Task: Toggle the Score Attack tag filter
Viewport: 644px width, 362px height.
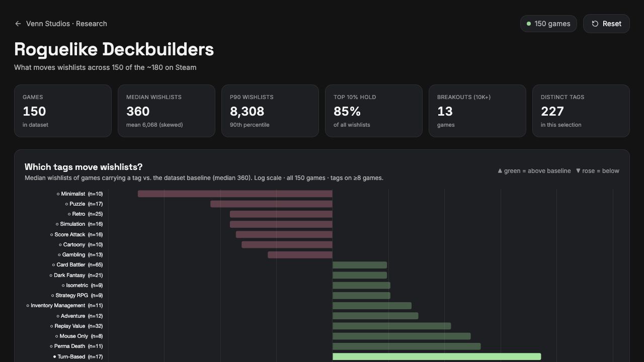Action: [x=76, y=234]
